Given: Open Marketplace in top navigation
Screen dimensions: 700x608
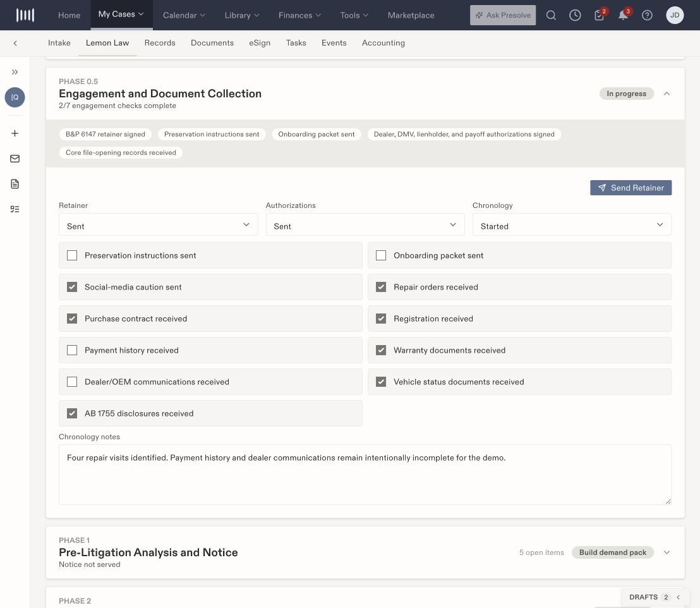Looking at the screenshot, I should coord(411,15).
